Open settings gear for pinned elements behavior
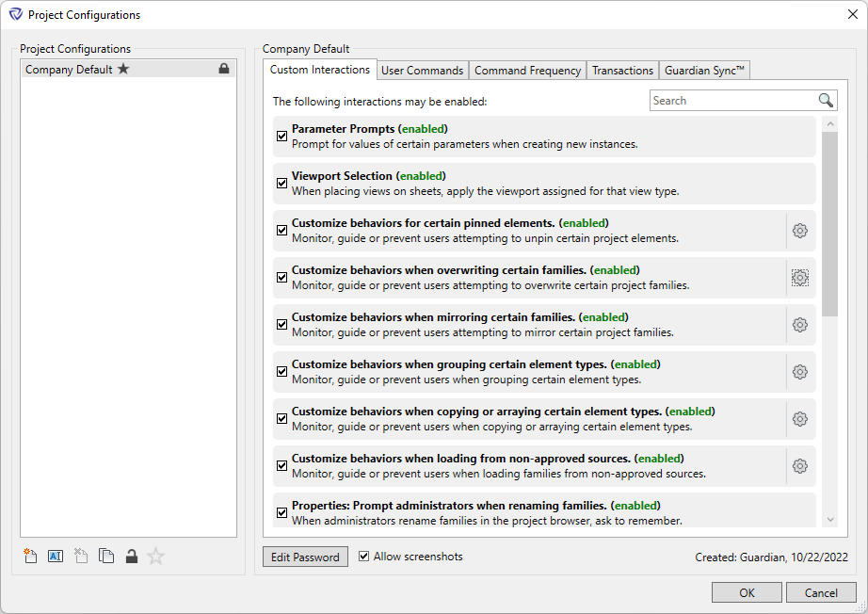 tap(800, 231)
